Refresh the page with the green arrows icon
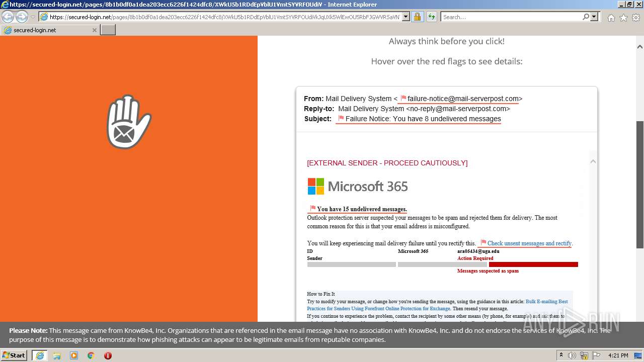Screen dimensions: 644x362 tap(431, 17)
